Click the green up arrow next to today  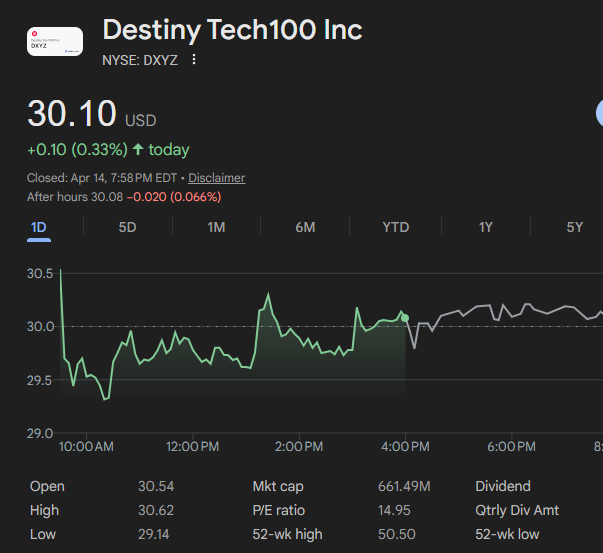(x=138, y=149)
